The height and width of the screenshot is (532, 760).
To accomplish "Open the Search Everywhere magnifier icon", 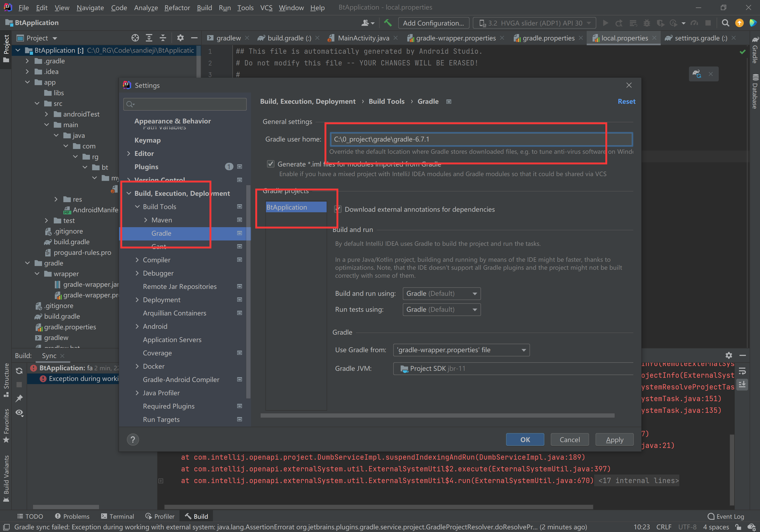I will click(725, 23).
